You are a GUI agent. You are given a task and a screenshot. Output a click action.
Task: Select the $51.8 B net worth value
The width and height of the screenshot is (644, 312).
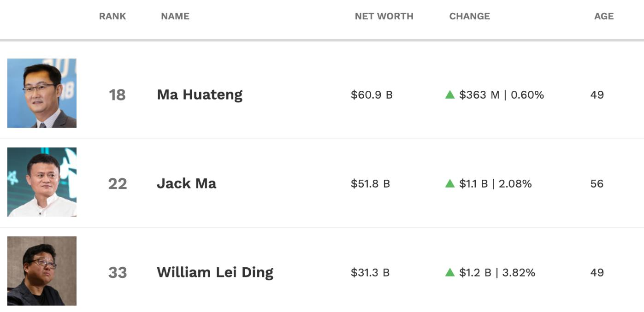370,184
